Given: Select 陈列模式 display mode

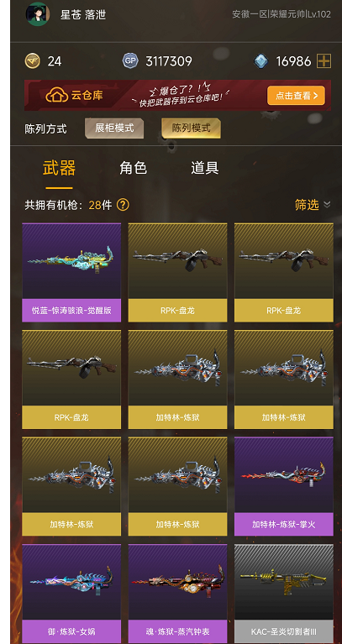Looking at the screenshot, I should pos(191,128).
